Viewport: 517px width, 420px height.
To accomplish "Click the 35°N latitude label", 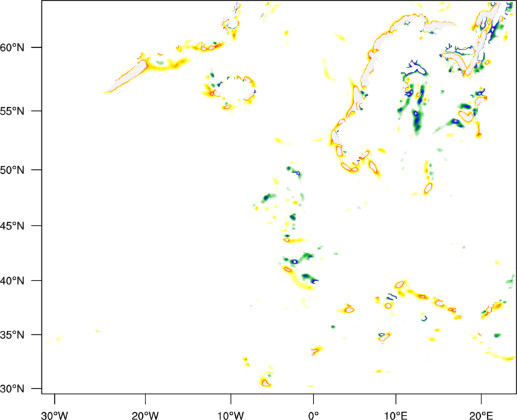I will (x=12, y=335).
